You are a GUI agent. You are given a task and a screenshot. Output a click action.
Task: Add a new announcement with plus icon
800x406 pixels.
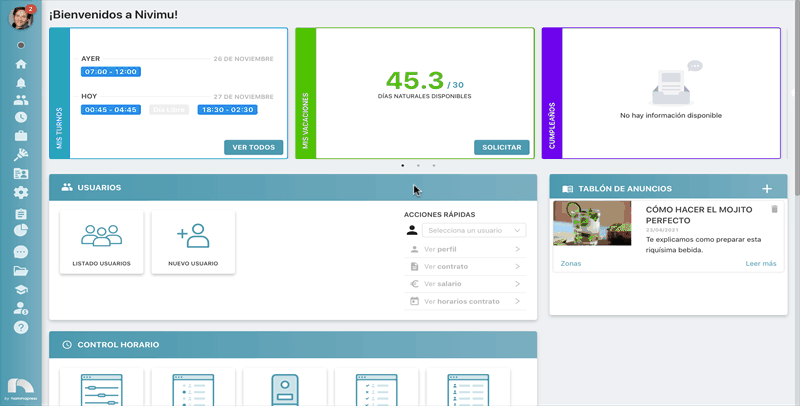(x=767, y=189)
